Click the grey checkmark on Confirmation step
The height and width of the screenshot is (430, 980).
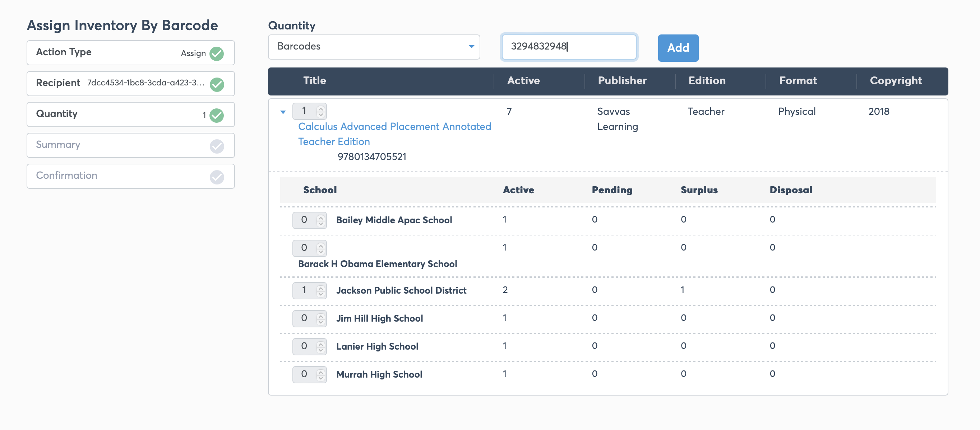217,177
